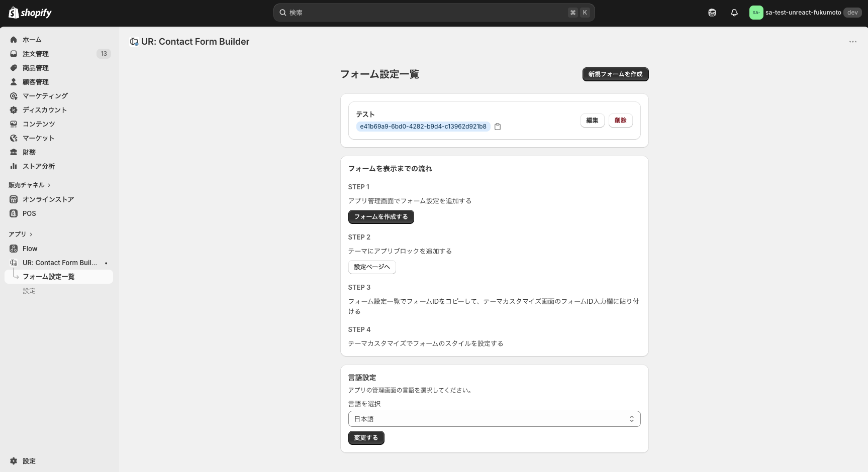Click the UR: Contact Form Builder page title
This screenshot has width=868, height=472.
[195, 42]
